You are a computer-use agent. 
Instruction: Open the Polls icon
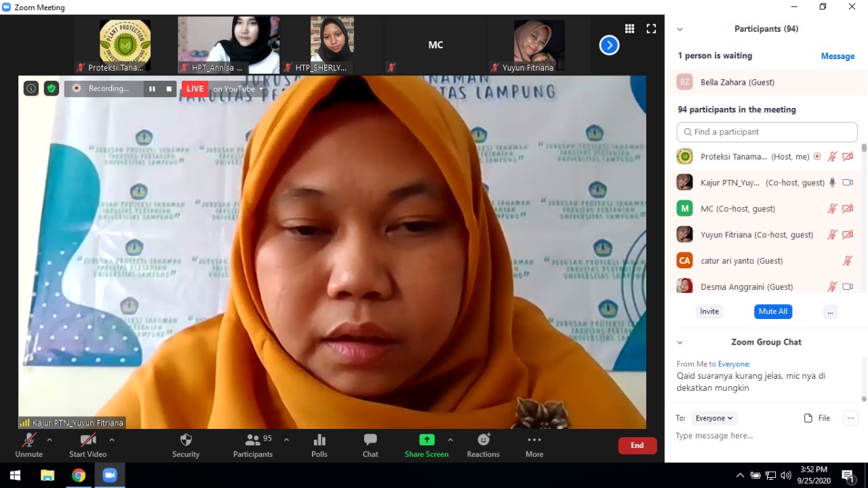click(x=319, y=440)
